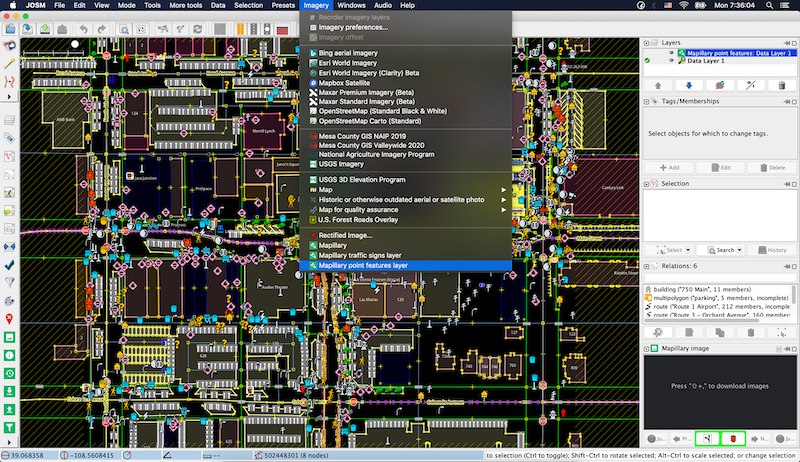Click the red trash button under Mapillary image
Viewport: 800px width, 462px height.
(x=733, y=439)
